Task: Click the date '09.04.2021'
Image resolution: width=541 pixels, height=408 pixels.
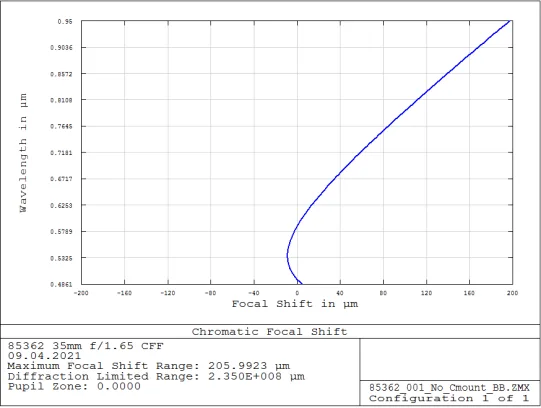Action: point(44,356)
